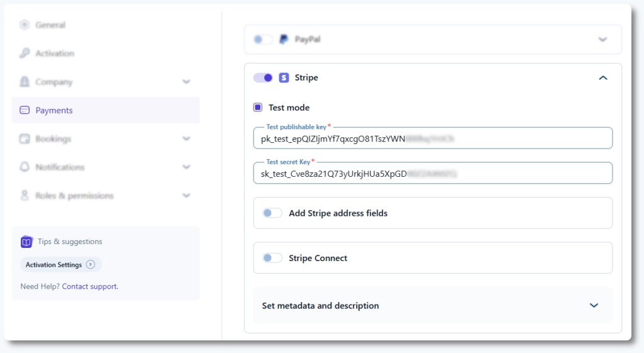Turn on Add Stripe address fields
The width and height of the screenshot is (644, 353).
[272, 213]
